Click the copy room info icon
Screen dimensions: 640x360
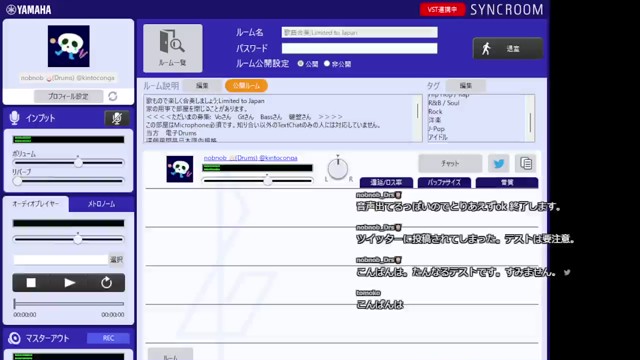(x=526, y=164)
